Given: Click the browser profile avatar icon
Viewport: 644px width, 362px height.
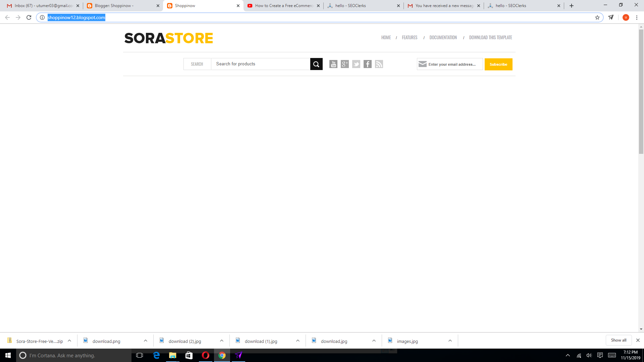Looking at the screenshot, I should pos(626,17).
